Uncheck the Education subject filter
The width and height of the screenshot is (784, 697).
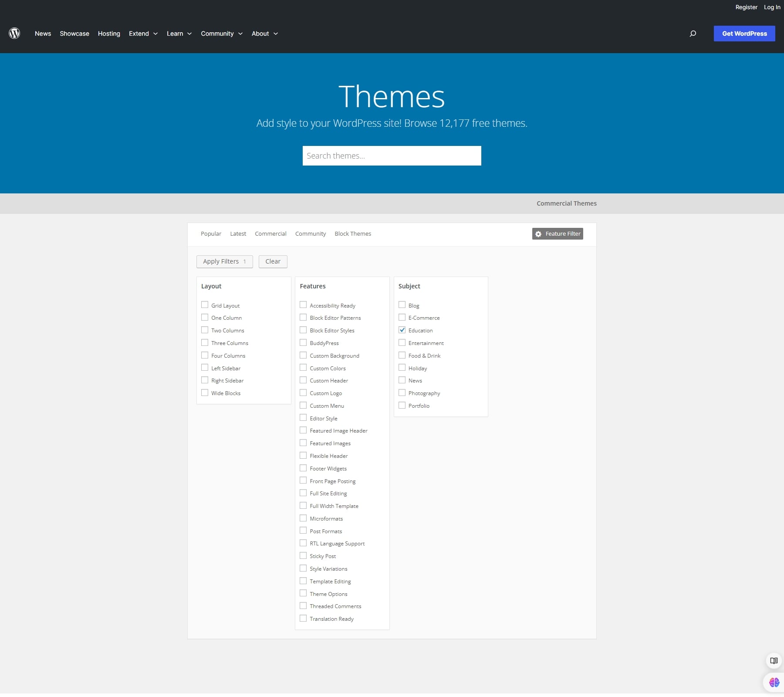(402, 330)
